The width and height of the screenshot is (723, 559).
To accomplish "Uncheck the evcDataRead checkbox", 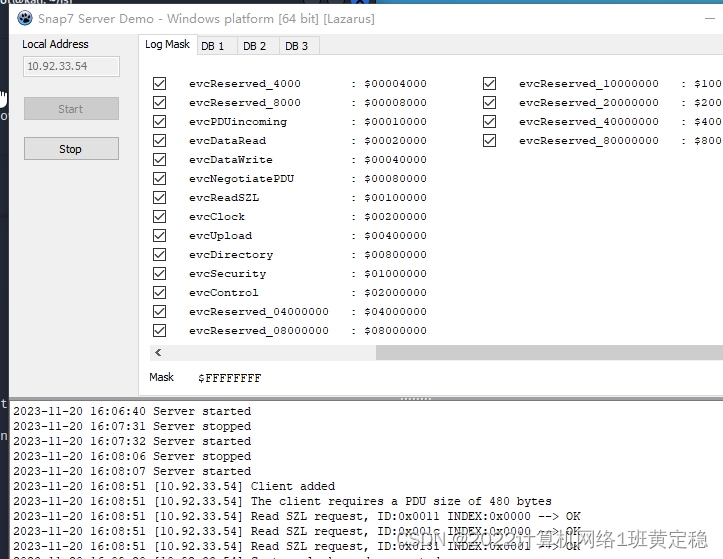I will 160,140.
